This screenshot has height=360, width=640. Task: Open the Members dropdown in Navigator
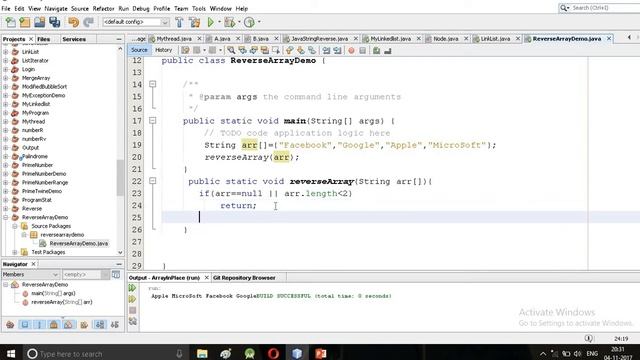tap(31, 274)
